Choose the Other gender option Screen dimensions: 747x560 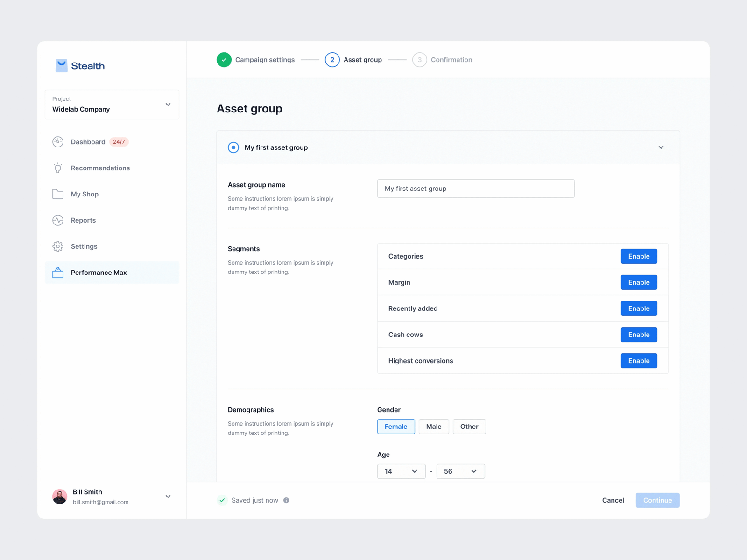[469, 427]
